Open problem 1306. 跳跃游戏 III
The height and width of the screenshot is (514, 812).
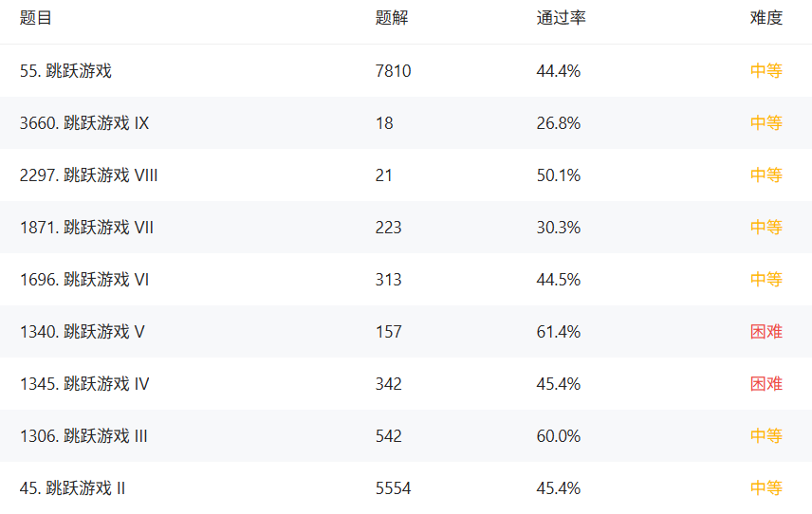83,436
